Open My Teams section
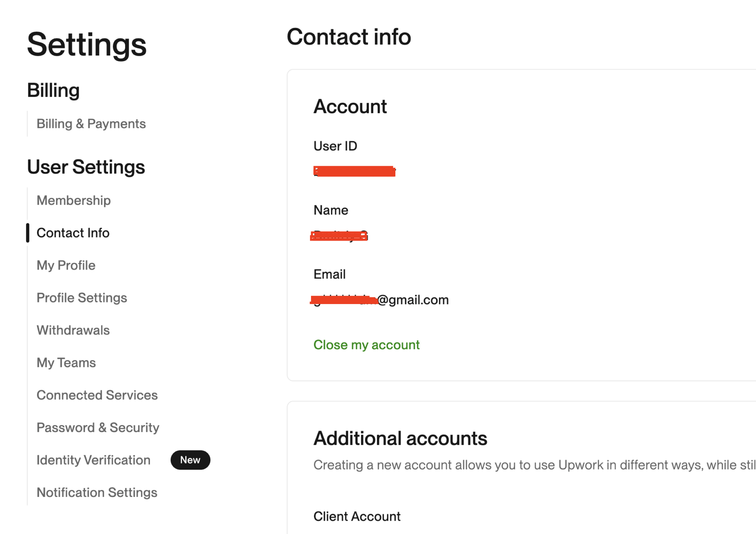This screenshot has width=756, height=534. (66, 363)
